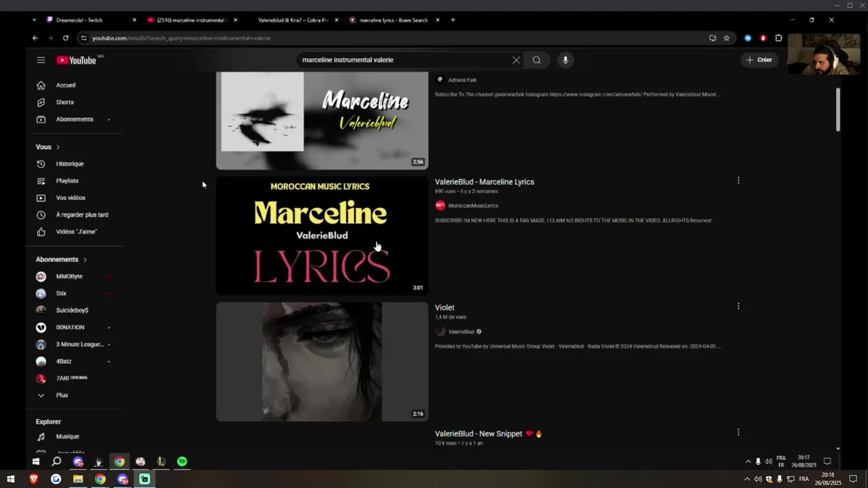Open the site info icon left of the URL

83,38
